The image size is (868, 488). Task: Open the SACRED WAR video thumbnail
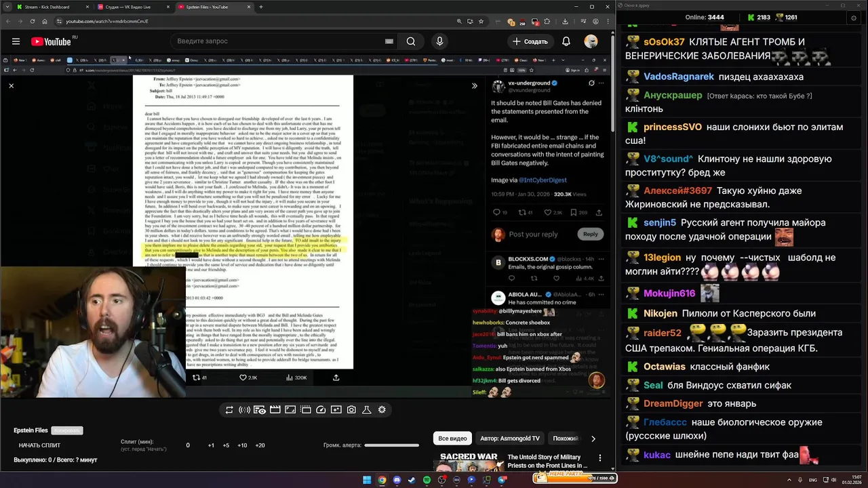tap(469, 462)
